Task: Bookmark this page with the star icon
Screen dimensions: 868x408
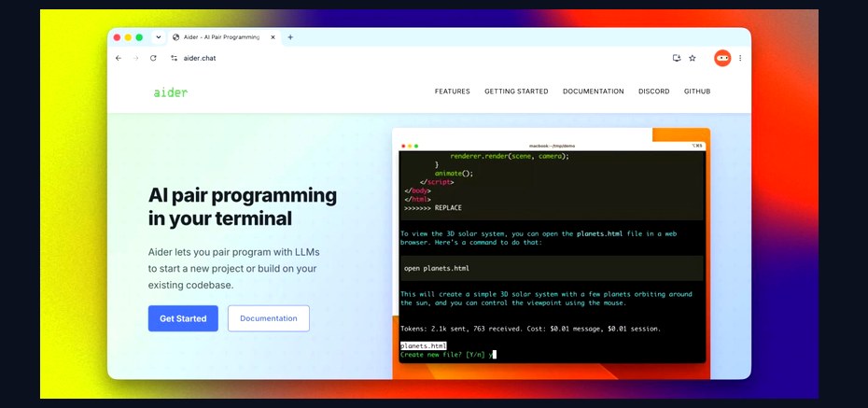Action: 692,58
